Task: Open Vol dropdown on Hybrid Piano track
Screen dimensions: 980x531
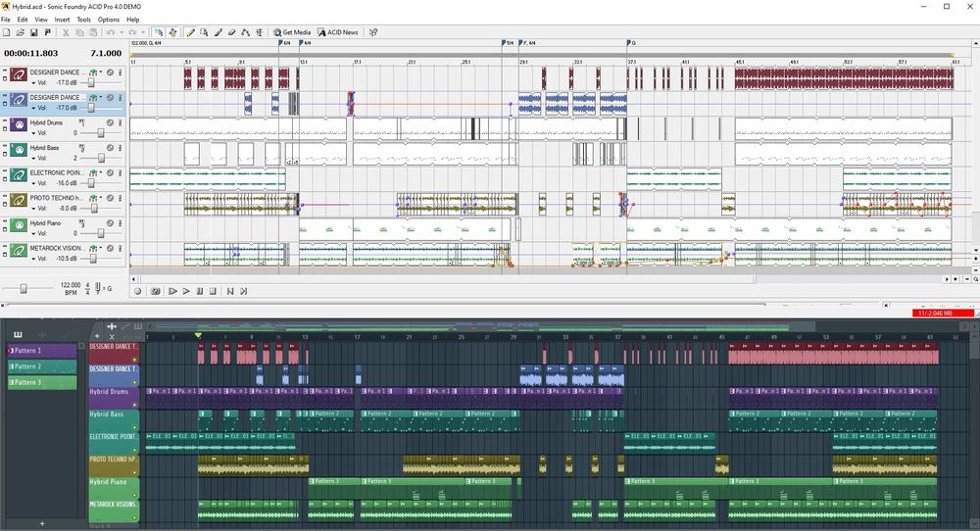Action: [33, 233]
